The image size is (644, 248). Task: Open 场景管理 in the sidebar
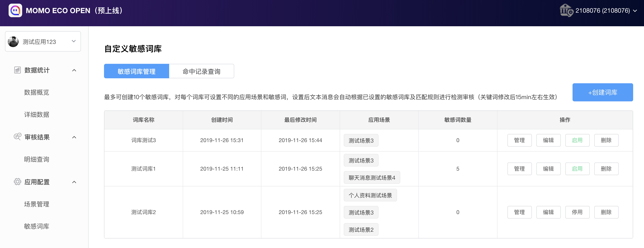[x=36, y=204]
